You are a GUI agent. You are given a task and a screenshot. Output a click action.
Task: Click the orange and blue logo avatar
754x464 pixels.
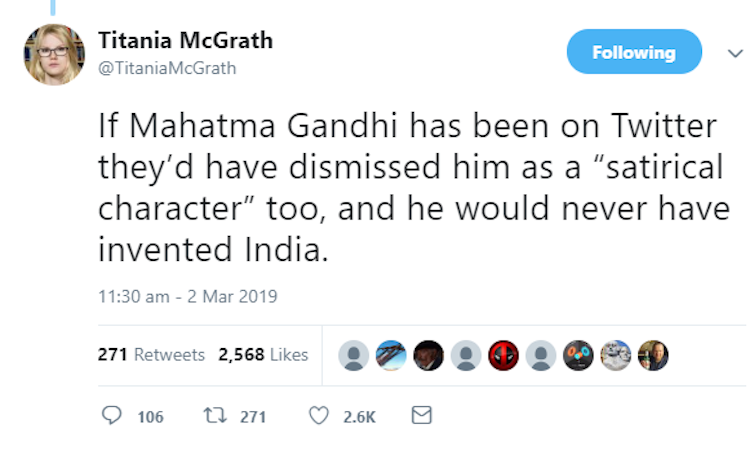coord(578,355)
